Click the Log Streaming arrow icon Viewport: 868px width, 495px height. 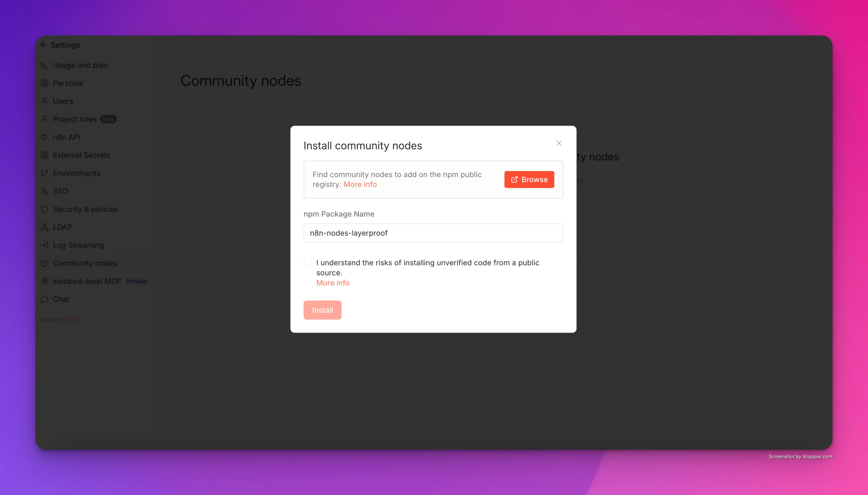[x=45, y=245]
